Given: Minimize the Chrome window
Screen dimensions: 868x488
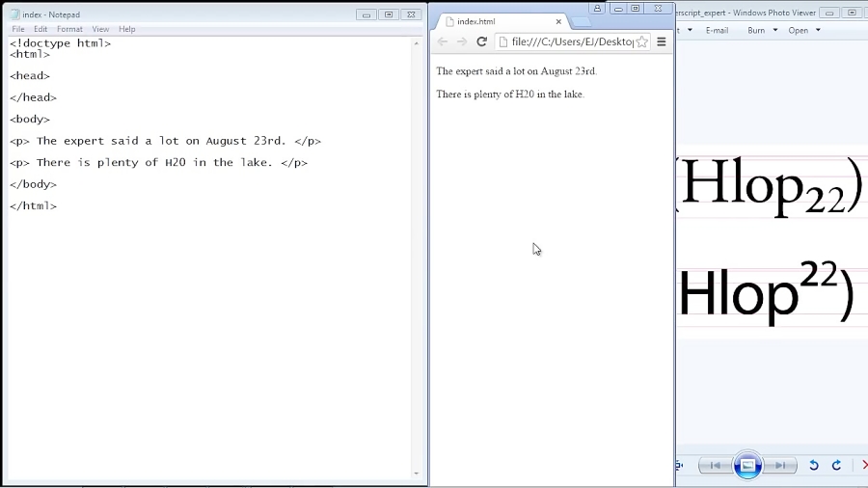Looking at the screenshot, I should tap(618, 9).
